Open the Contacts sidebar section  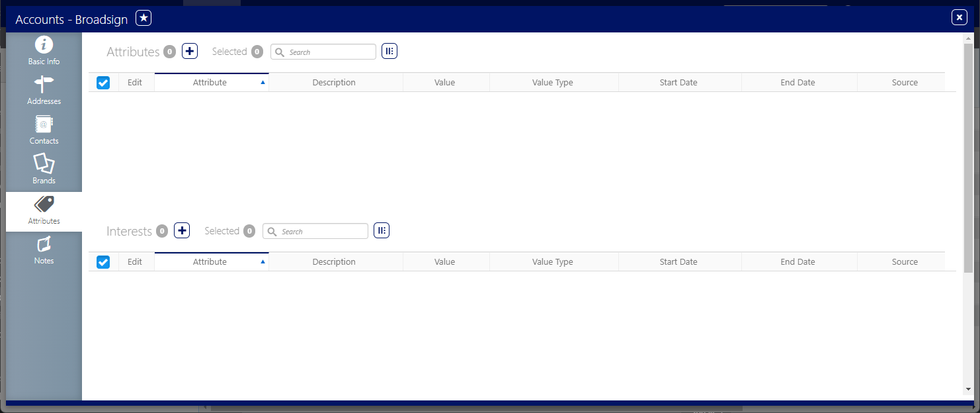[44, 130]
